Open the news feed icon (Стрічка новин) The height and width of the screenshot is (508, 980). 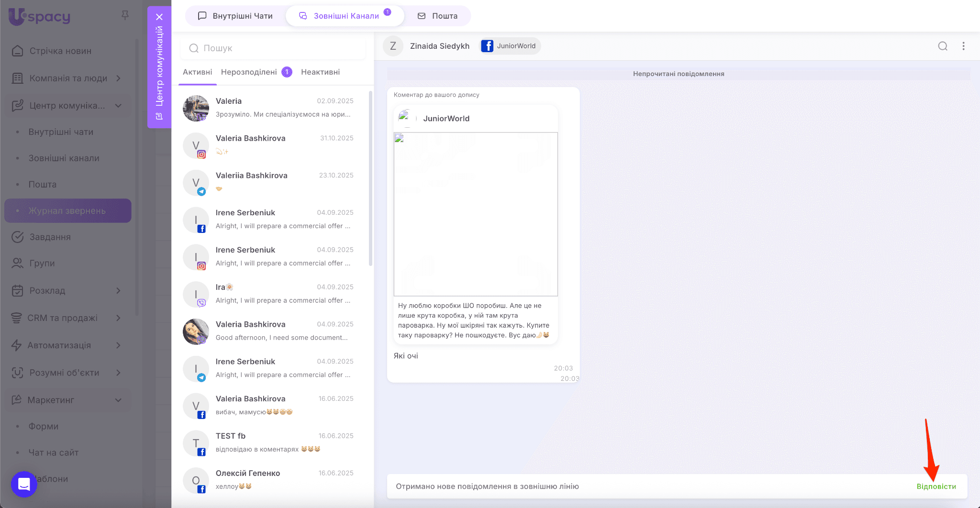pos(18,51)
